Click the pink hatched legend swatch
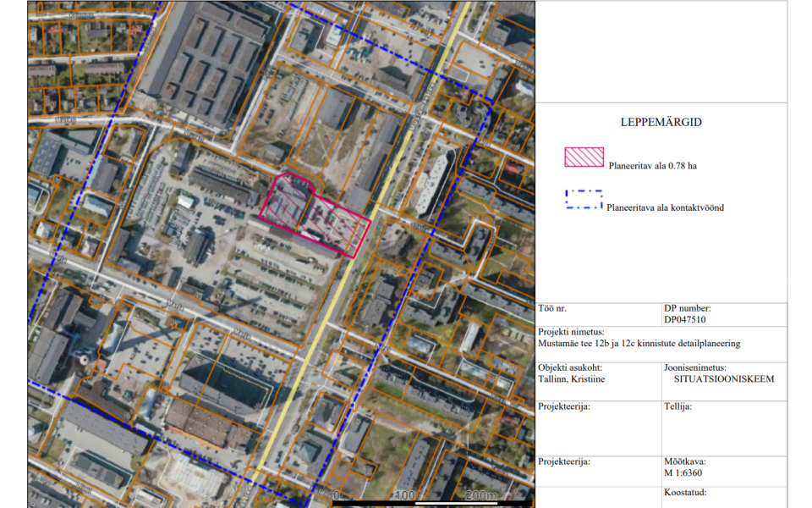Screen dimensions: 812x508 click(584, 157)
